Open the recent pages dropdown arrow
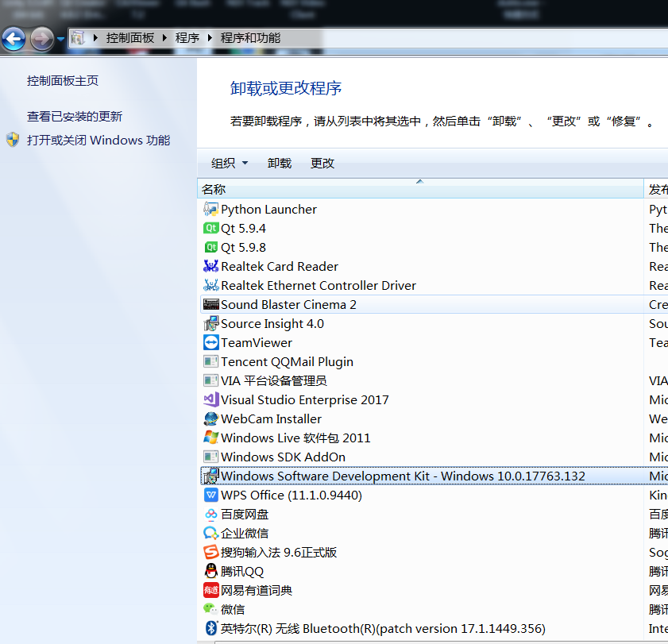This screenshot has width=668, height=644. click(60, 39)
